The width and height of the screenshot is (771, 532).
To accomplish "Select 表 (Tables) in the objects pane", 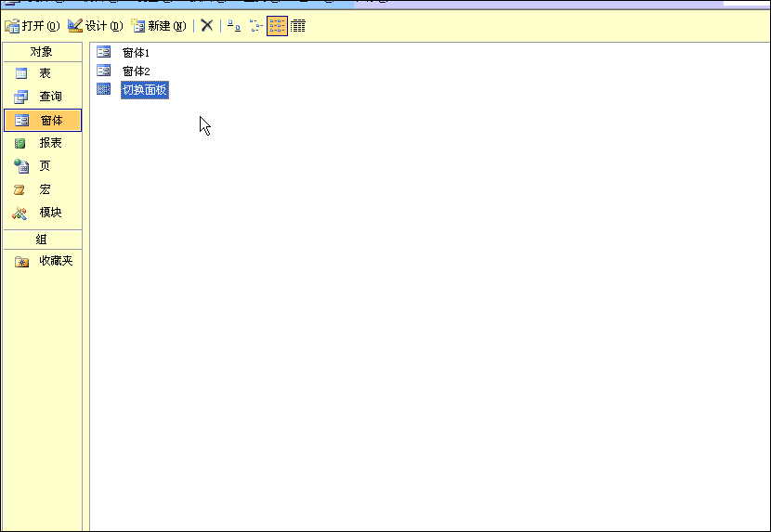I will coord(43,73).
